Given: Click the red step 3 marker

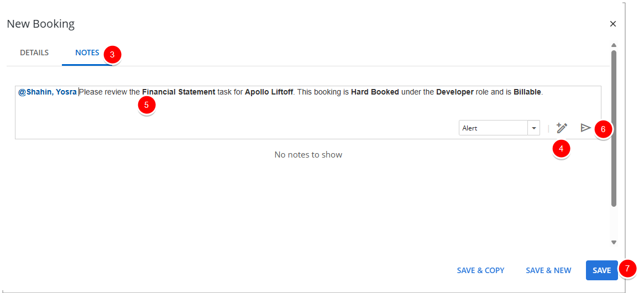Looking at the screenshot, I should pos(112,55).
